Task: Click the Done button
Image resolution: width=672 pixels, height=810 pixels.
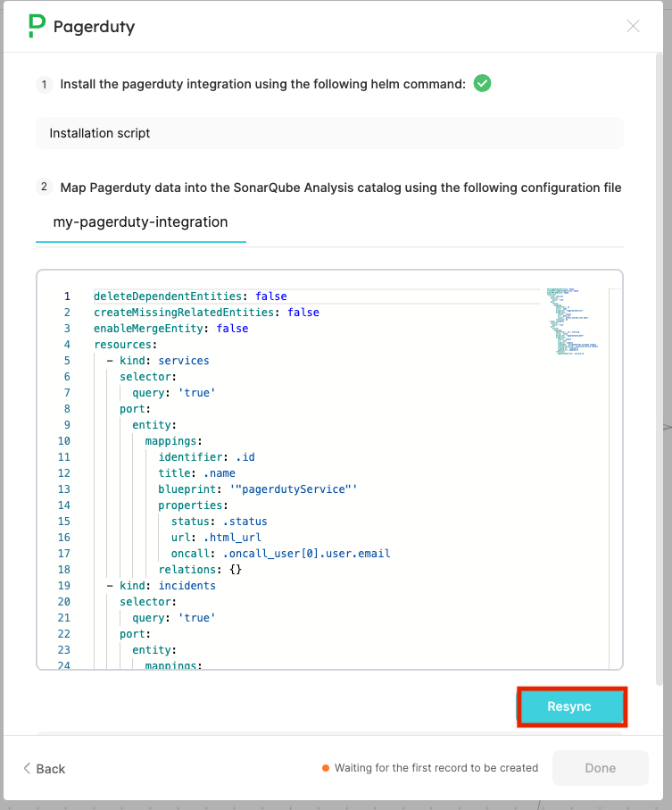Action: point(601,768)
